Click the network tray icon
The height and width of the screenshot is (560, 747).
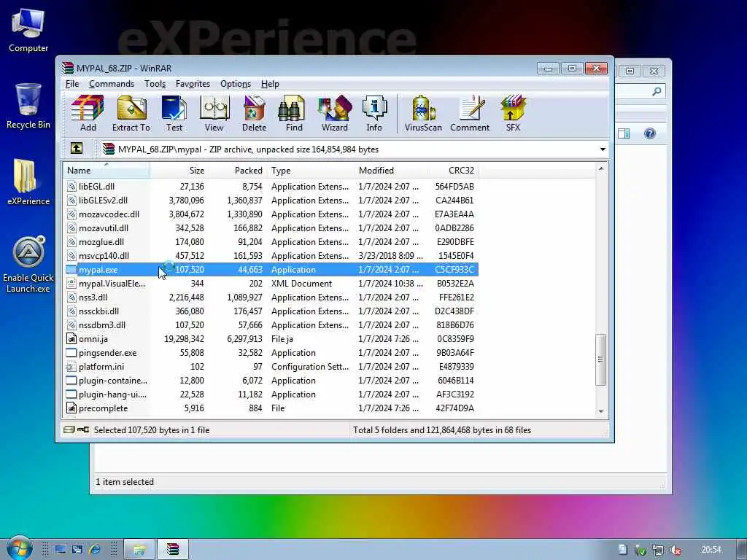click(658, 550)
